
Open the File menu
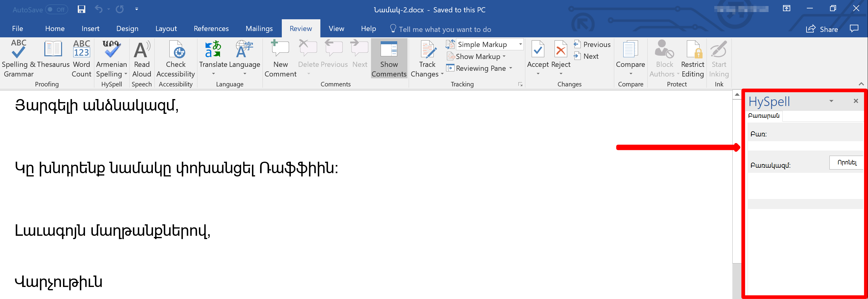click(x=17, y=29)
